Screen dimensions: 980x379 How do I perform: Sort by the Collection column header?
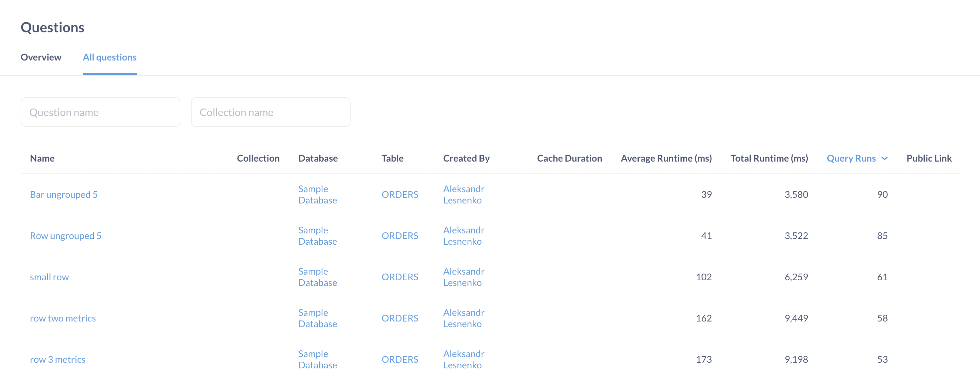click(x=258, y=158)
